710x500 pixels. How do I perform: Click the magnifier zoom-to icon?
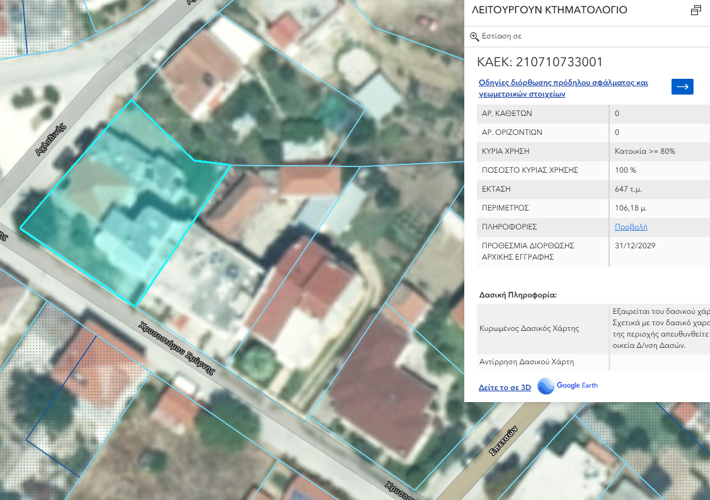(474, 37)
